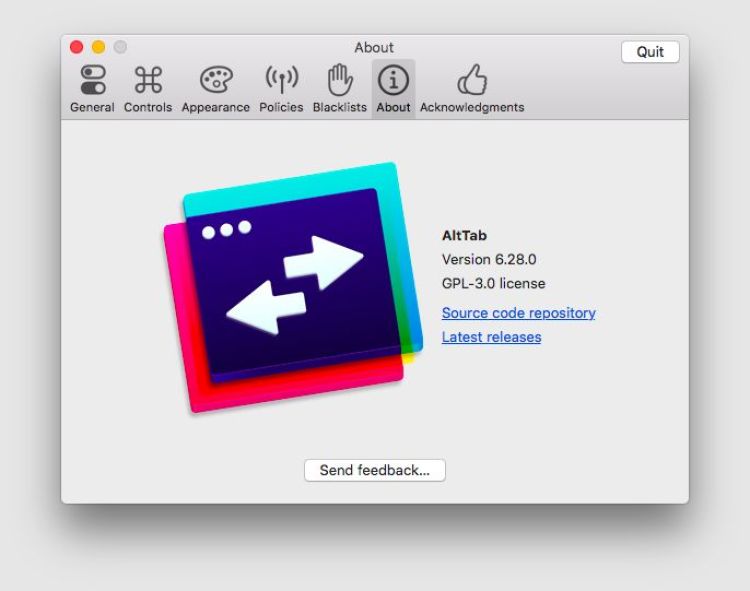750x591 pixels.
Task: Follow the Latest releases link
Action: click(x=491, y=337)
